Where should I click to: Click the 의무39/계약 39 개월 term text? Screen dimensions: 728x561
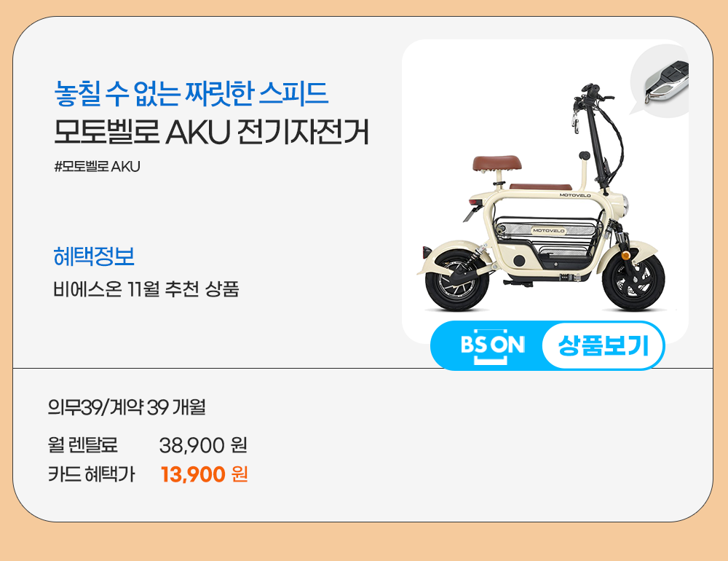127,407
